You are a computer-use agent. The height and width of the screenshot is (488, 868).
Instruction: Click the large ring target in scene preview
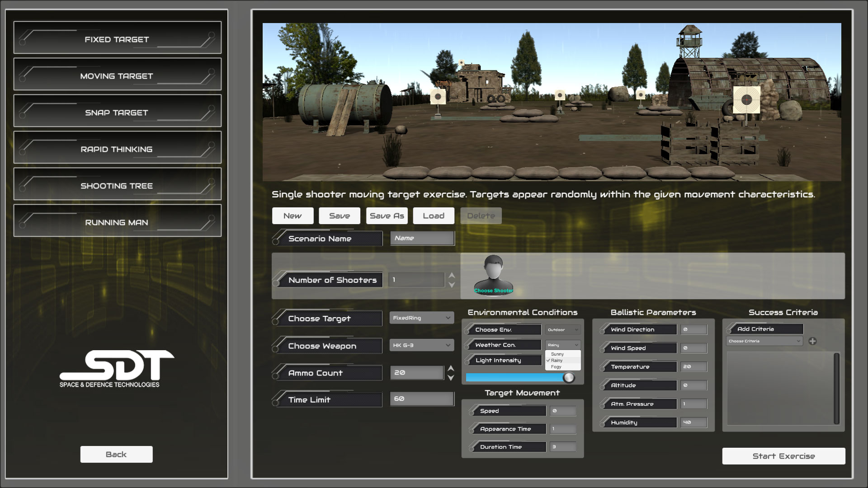click(746, 99)
